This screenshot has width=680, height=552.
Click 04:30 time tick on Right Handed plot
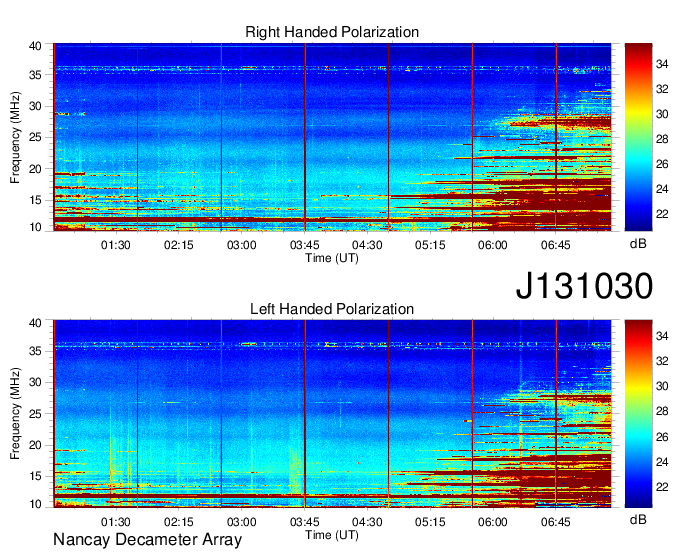pyautogui.click(x=367, y=245)
